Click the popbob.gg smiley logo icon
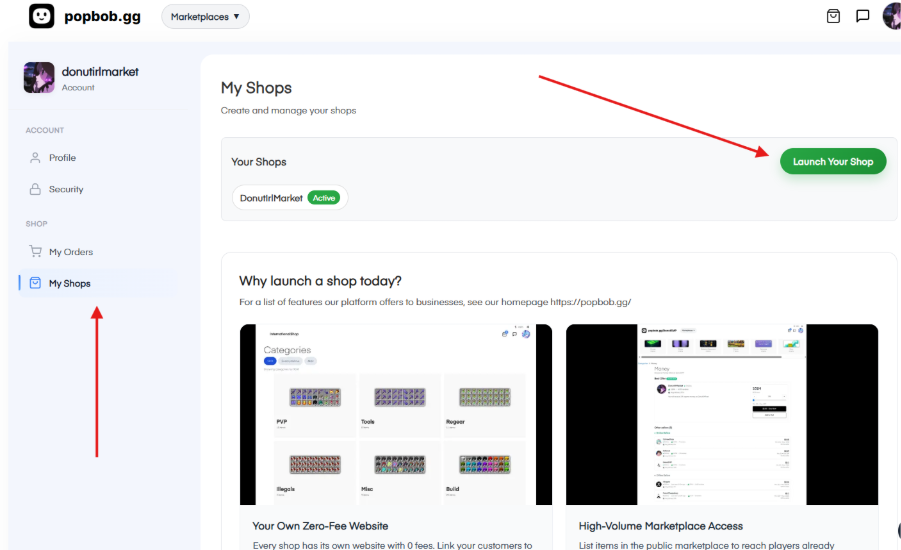Screen dimensions: 901x550 pos(42,16)
